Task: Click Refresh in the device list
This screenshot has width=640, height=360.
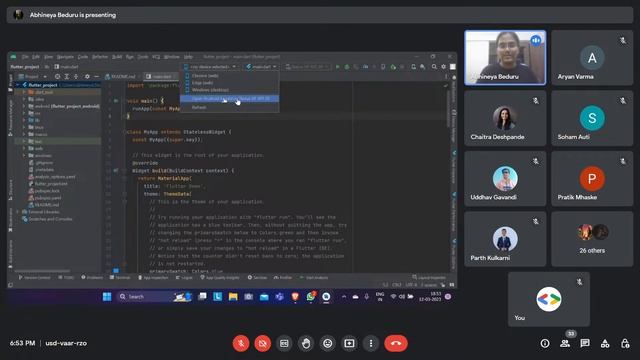Action: coord(230,107)
